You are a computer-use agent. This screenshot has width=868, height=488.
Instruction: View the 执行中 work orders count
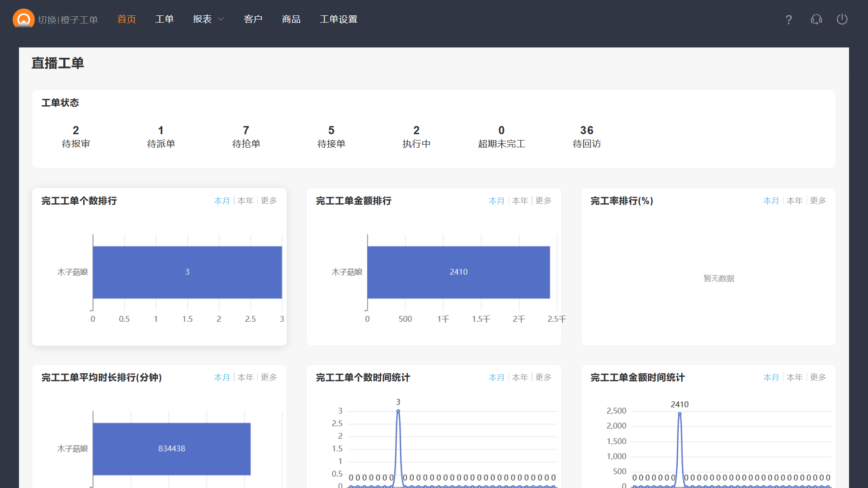(x=416, y=136)
